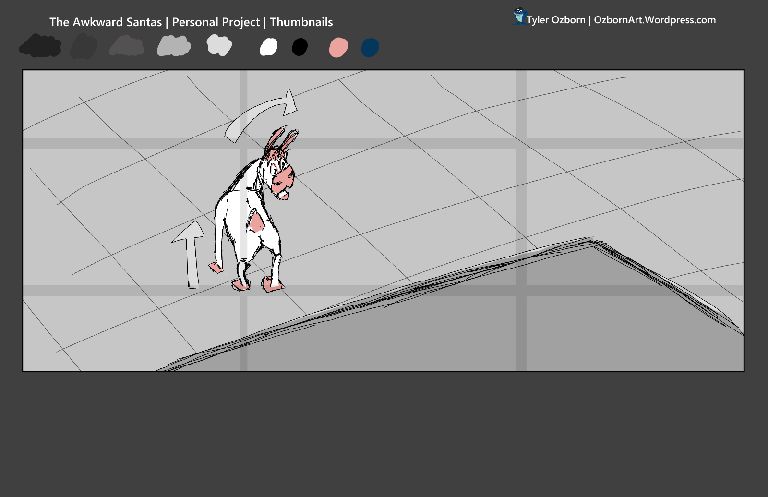
Task: Click the Tyler Ozborn author name
Action: tap(556, 20)
